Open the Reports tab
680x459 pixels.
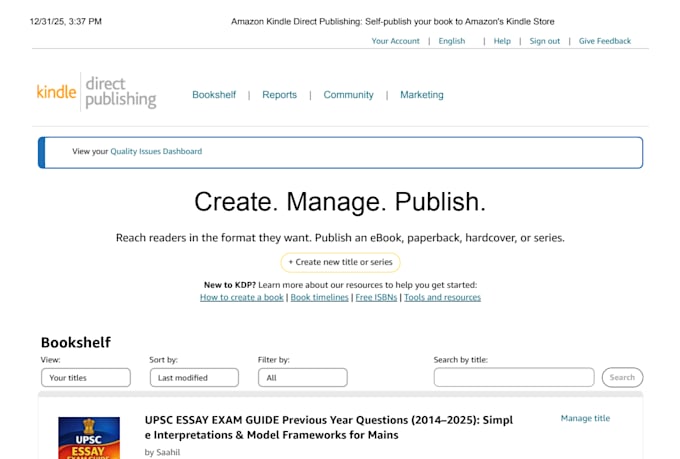279,95
